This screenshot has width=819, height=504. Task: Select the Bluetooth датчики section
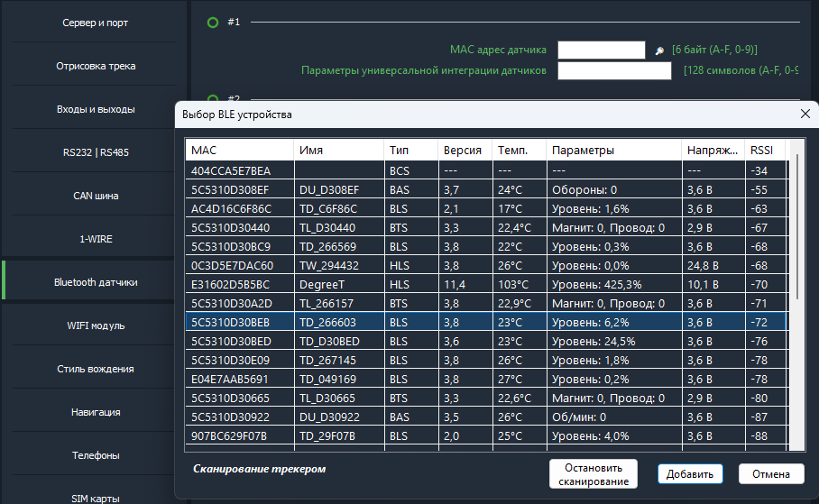coord(95,282)
